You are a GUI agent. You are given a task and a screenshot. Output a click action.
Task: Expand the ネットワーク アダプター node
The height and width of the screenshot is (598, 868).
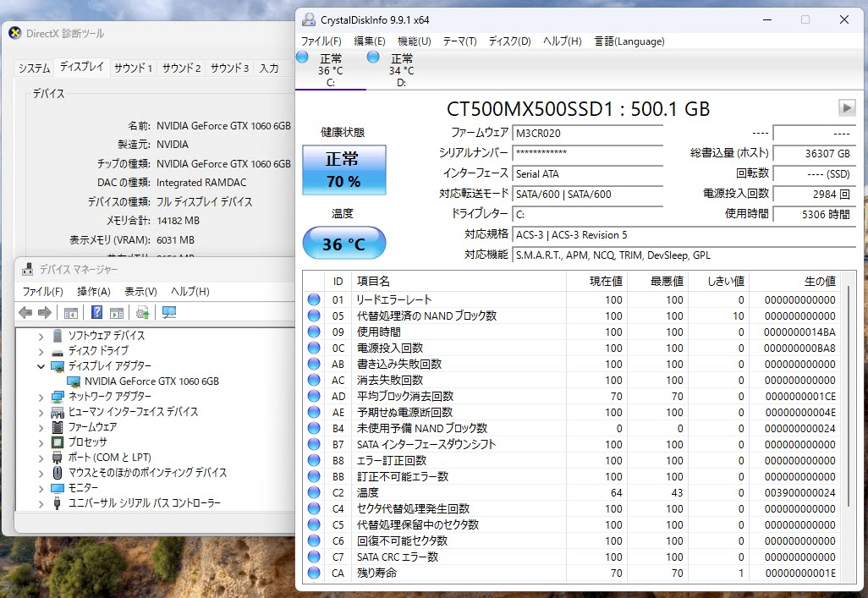coord(41,397)
